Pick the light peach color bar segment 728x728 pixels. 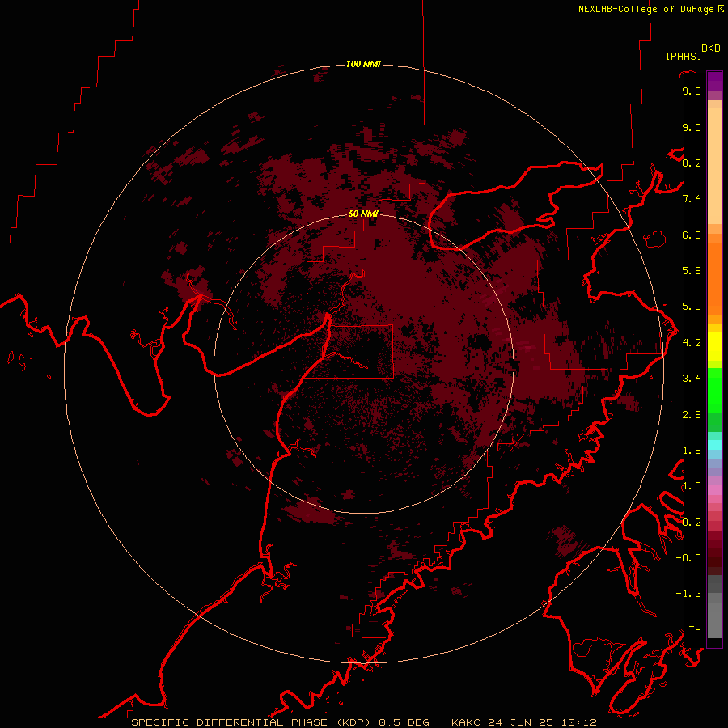point(714,166)
